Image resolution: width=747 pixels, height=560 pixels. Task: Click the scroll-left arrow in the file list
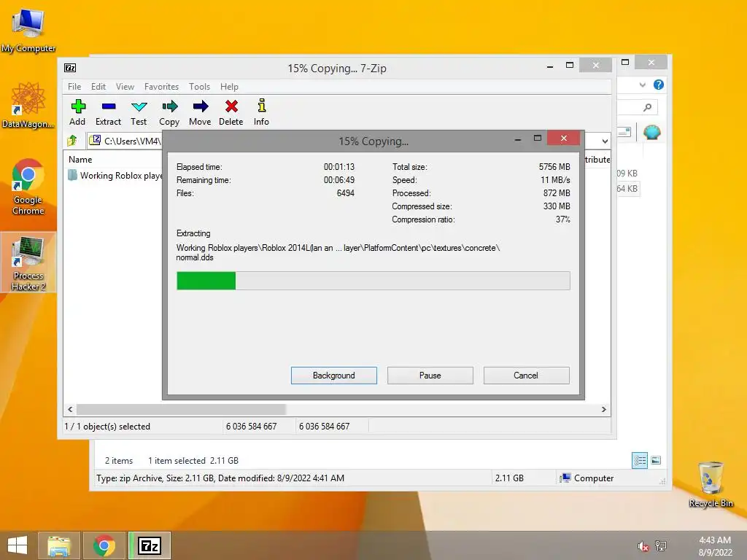point(71,410)
